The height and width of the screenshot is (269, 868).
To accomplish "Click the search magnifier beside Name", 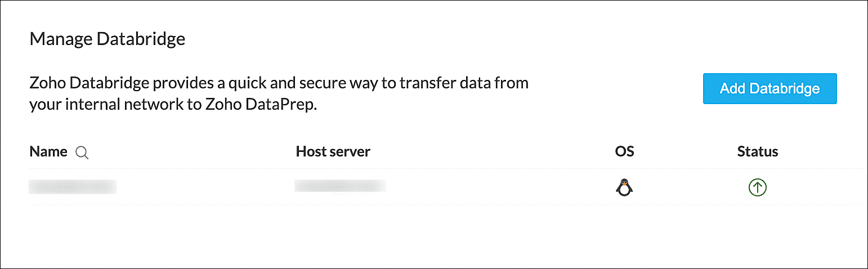I will tap(82, 152).
